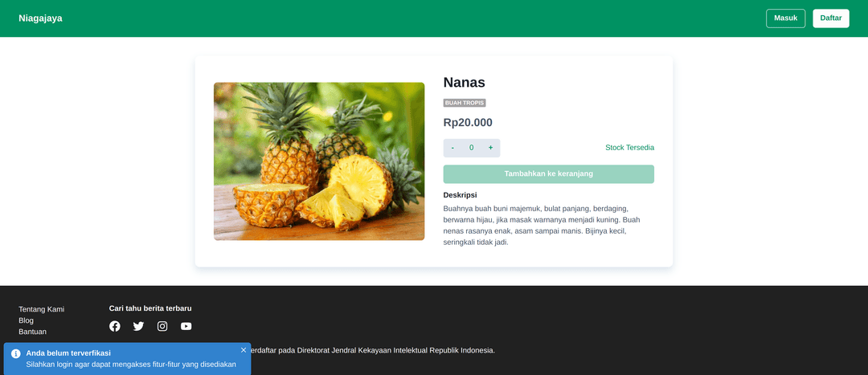868x375 pixels.
Task: Click Tambahkan ke keranjang button
Action: tap(548, 174)
